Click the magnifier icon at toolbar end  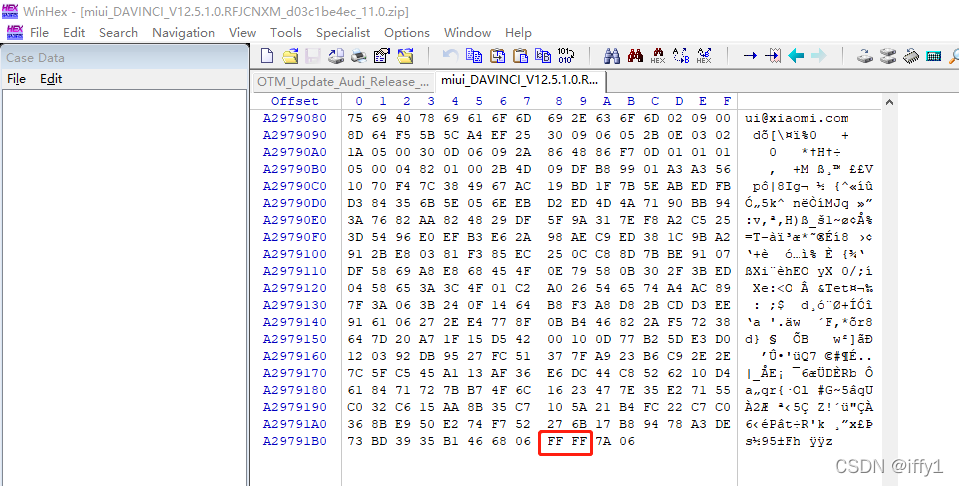(953, 56)
